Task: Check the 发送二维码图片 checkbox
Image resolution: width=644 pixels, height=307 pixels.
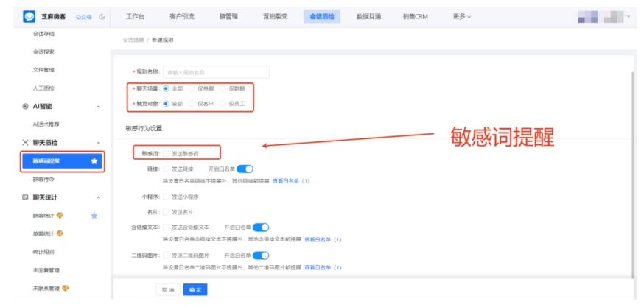Action: 166,255
